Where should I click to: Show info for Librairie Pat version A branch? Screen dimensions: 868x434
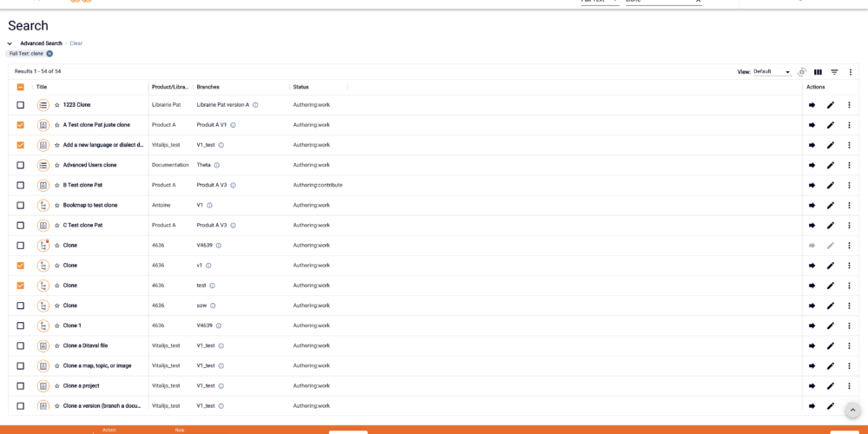pos(255,105)
